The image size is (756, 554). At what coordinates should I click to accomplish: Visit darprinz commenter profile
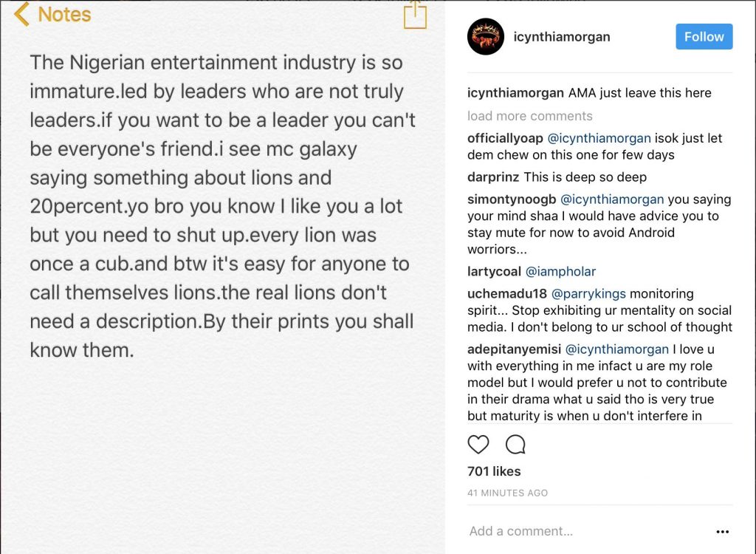tap(493, 177)
